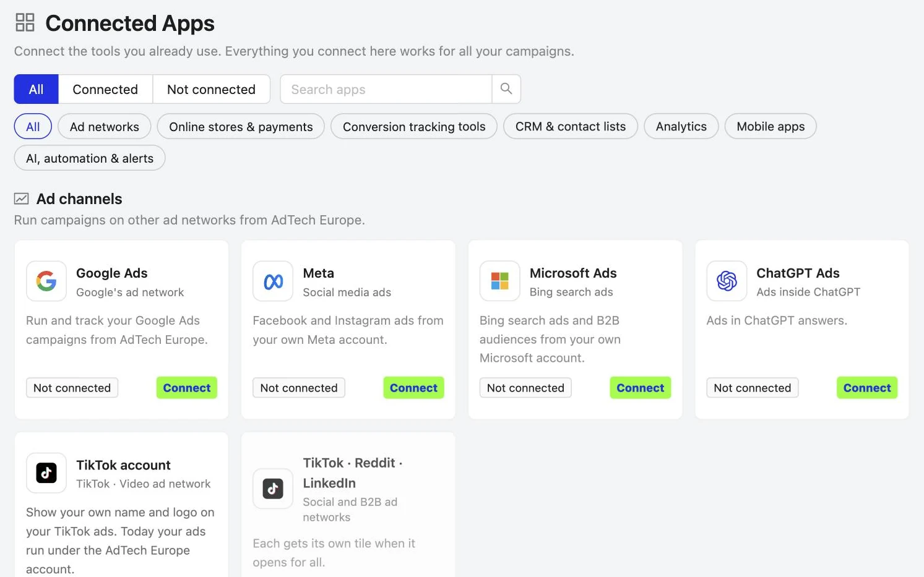Select the All category filter chip

33,127
